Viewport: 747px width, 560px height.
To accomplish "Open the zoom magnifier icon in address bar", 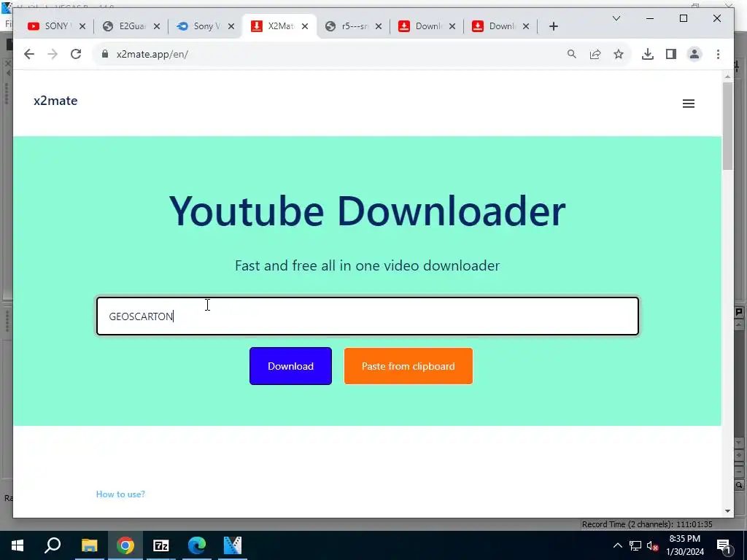I will click(x=572, y=54).
